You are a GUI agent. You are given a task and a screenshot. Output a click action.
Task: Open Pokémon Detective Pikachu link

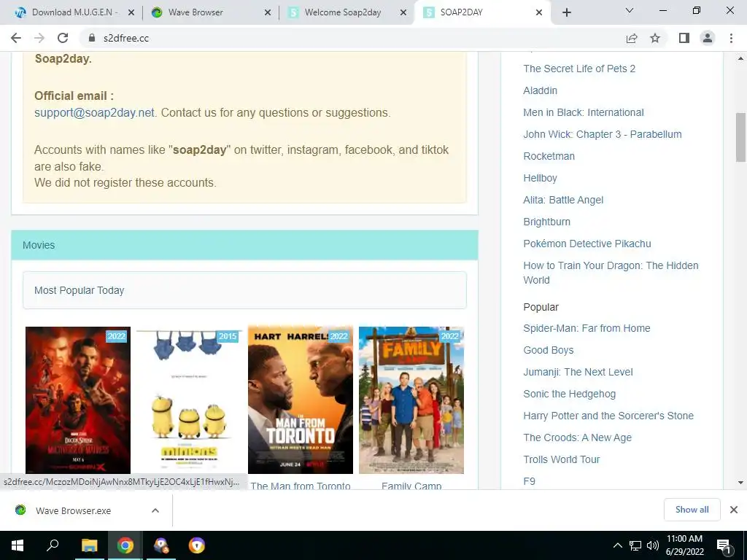point(587,244)
